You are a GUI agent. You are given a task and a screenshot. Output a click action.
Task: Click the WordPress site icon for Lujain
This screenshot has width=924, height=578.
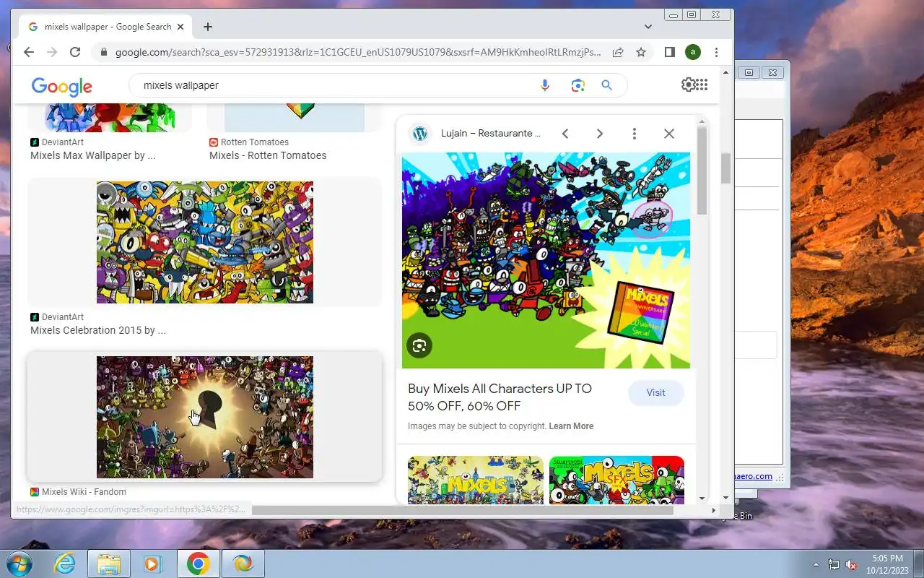coord(420,134)
